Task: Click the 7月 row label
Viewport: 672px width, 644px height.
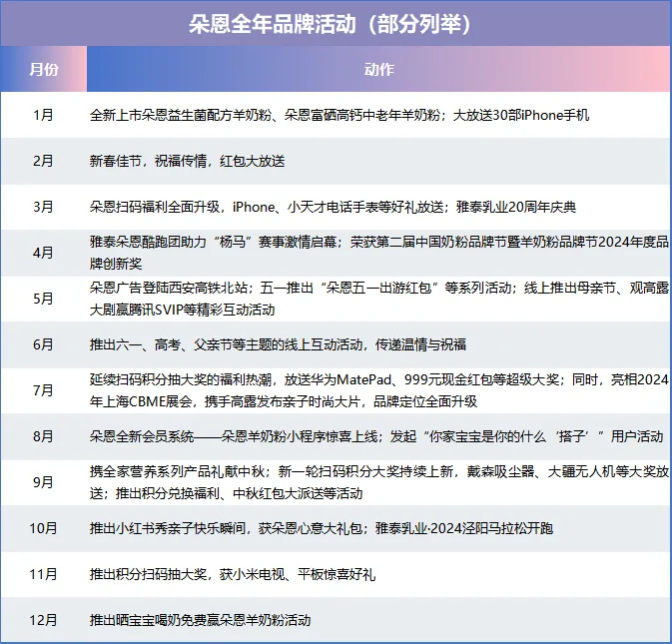Action: (44, 390)
